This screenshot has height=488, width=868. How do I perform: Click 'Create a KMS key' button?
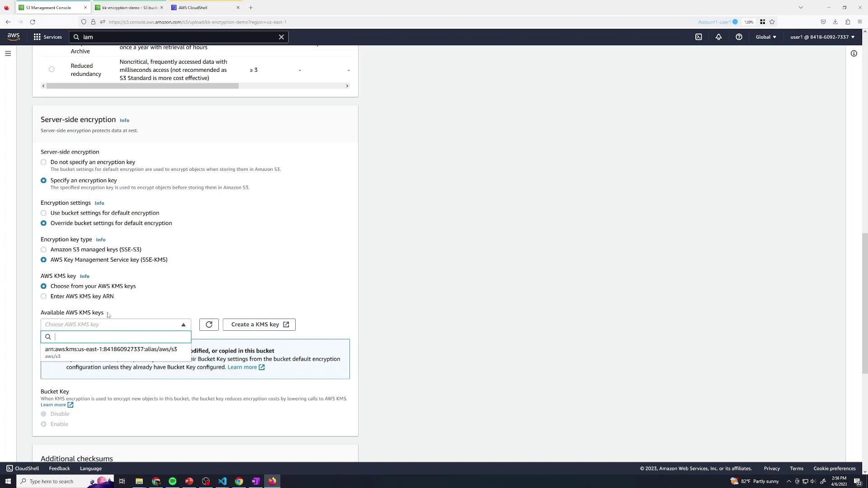pos(259,324)
